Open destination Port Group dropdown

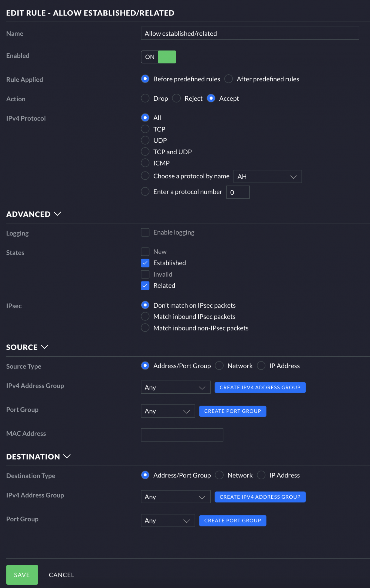point(168,520)
